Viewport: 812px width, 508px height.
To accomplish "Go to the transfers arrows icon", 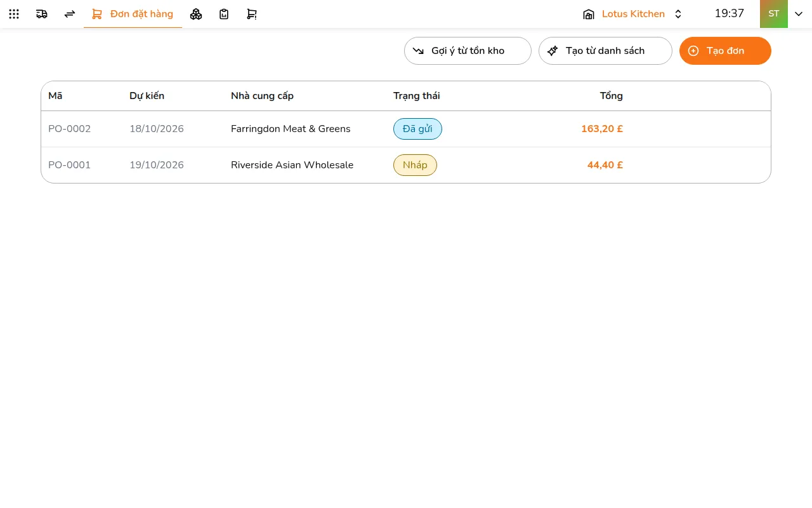I will pos(70,14).
